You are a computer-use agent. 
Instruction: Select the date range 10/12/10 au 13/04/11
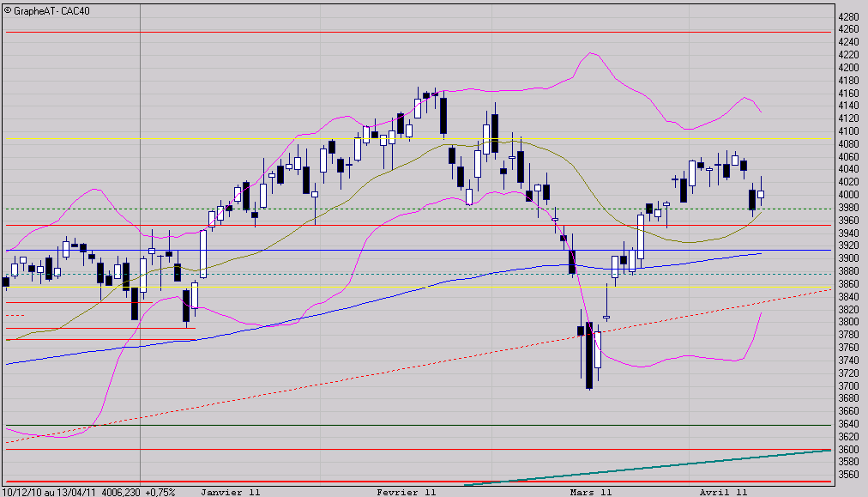coord(50,492)
